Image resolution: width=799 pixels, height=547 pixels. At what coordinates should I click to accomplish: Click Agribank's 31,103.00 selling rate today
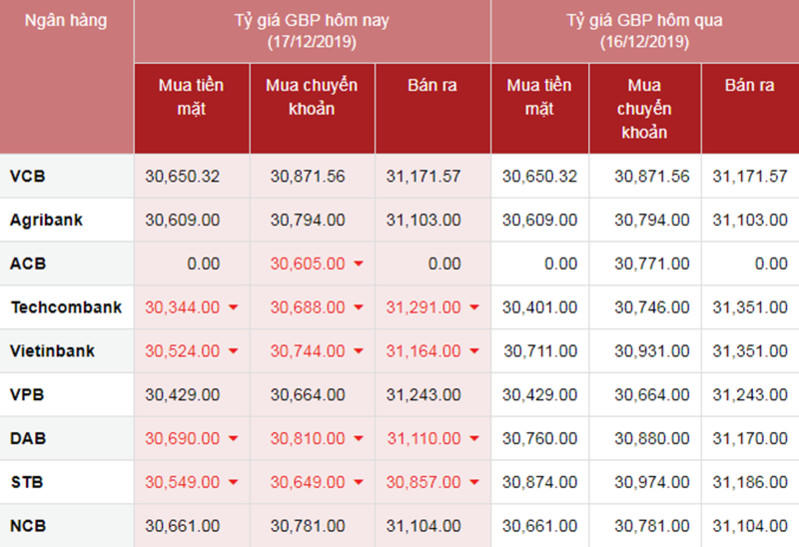pyautogui.click(x=423, y=220)
